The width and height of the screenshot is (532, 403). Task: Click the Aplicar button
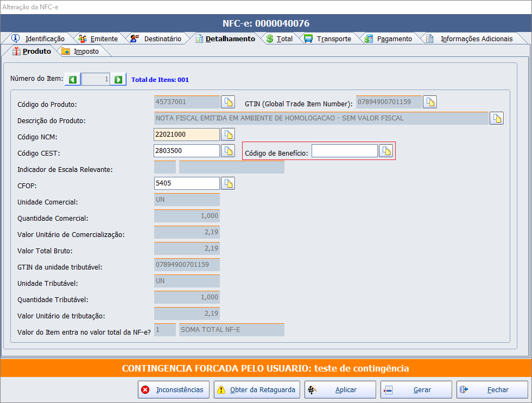pyautogui.click(x=340, y=389)
